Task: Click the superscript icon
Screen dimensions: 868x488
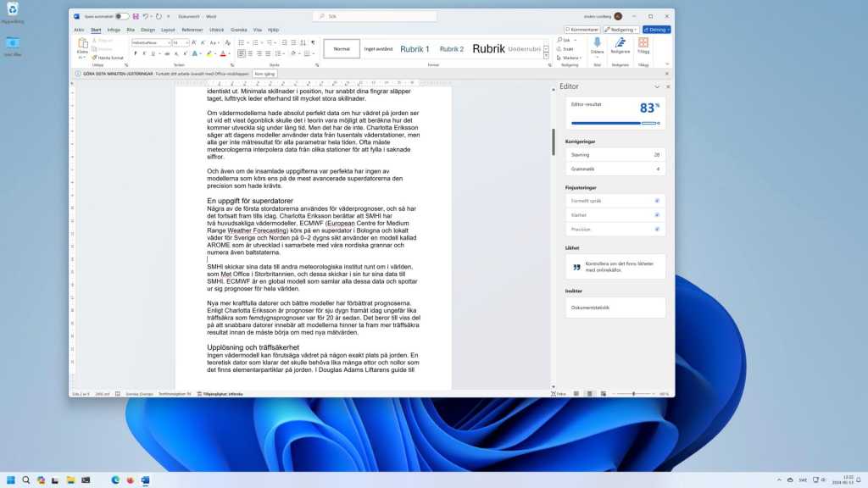Action: pyautogui.click(x=186, y=53)
